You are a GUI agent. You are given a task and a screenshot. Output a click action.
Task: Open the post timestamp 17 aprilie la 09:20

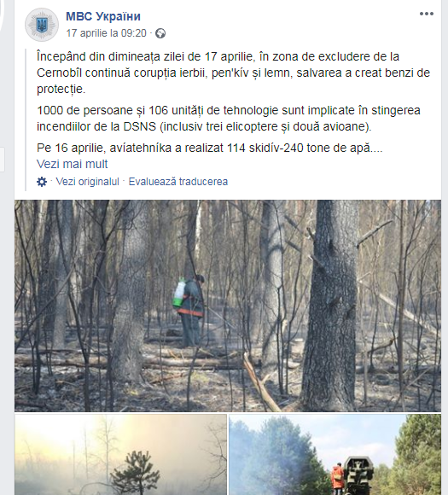click(x=106, y=33)
